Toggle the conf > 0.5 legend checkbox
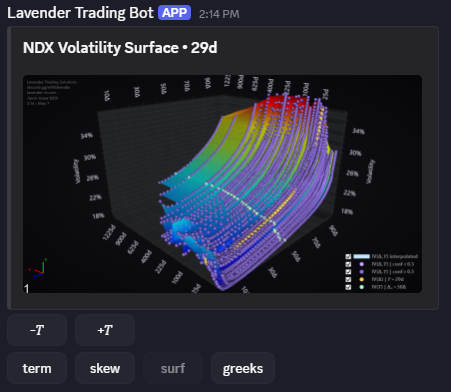 (x=348, y=272)
